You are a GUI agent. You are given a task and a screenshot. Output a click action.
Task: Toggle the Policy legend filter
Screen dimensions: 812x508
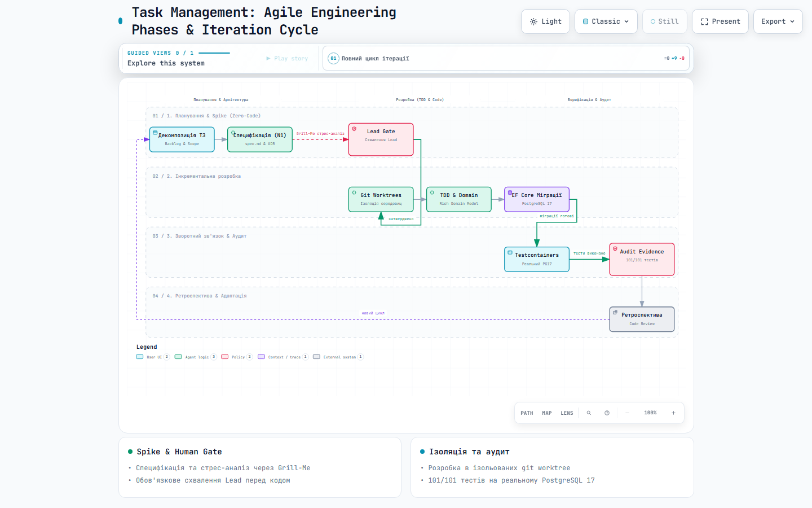(237, 357)
